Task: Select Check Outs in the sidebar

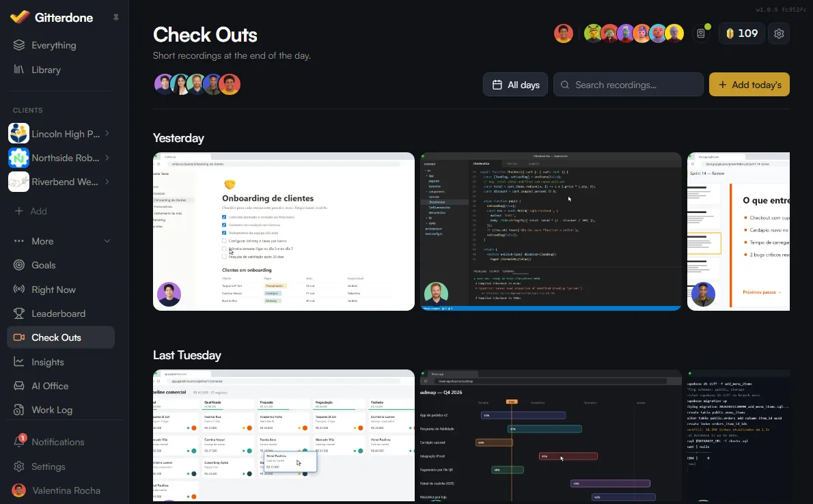Action: tap(61, 337)
